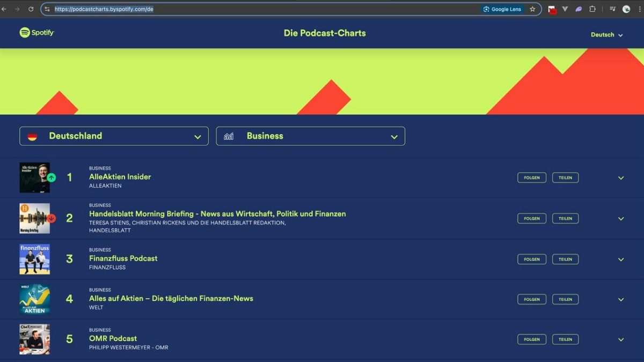The image size is (644, 362).
Task: Follow AlleAktien Insider with Folgen
Action: point(532,178)
